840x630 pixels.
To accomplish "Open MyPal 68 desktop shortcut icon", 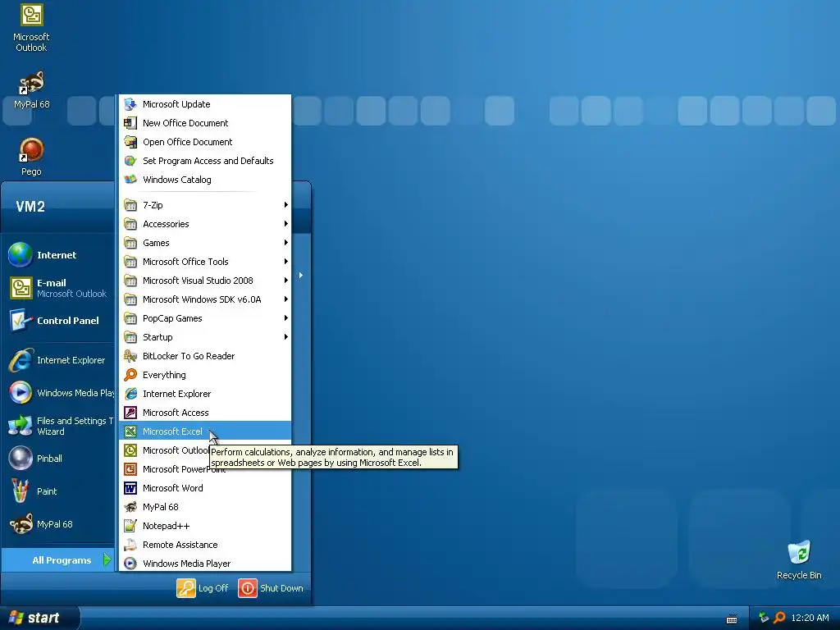I will point(31,83).
